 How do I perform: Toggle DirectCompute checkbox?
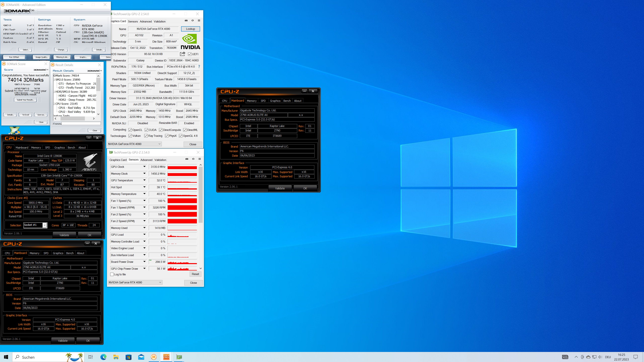160,130
